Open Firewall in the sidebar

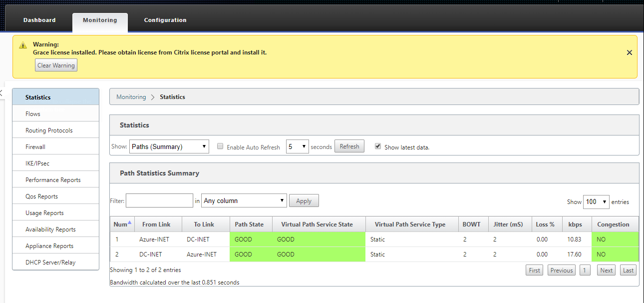pyautogui.click(x=55, y=146)
